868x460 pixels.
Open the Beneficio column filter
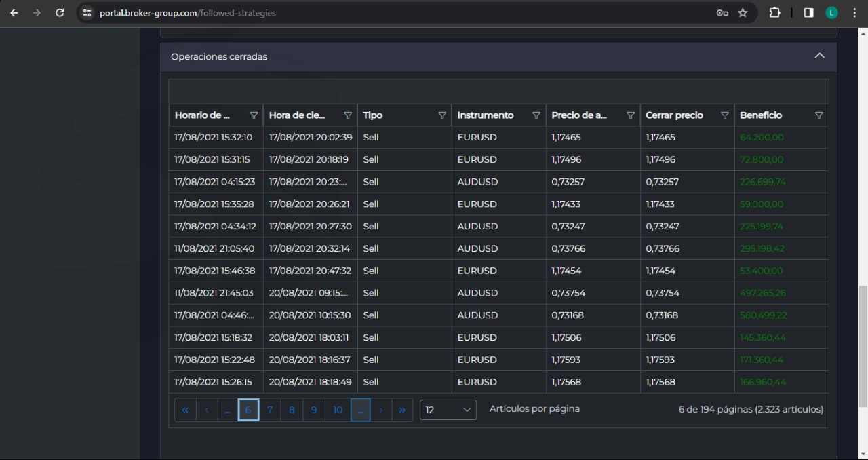(x=818, y=115)
